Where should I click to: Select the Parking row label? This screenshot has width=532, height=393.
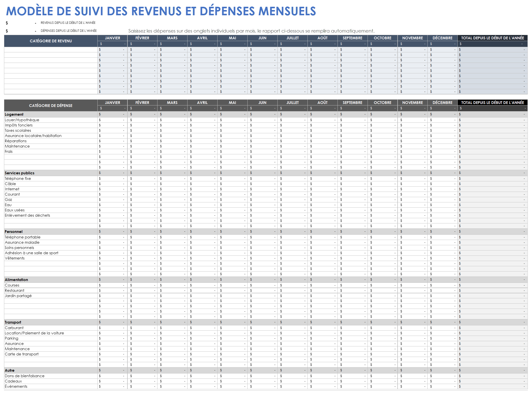(12, 338)
